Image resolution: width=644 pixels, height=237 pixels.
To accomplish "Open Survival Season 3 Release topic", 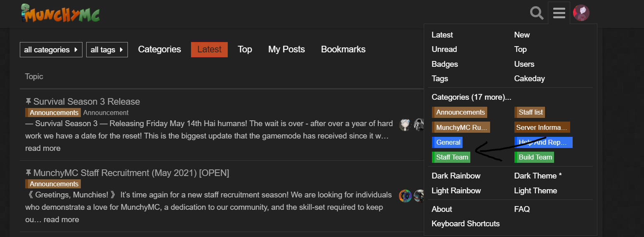I will point(87,101).
